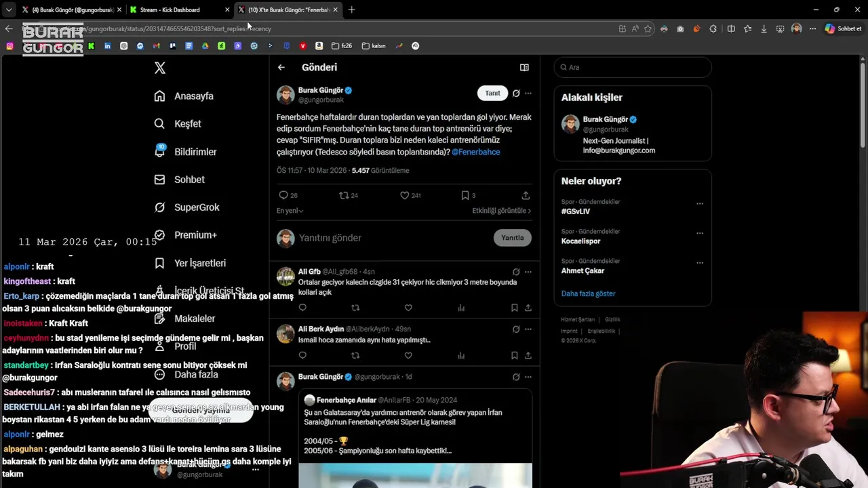Open Grok icon on main post

pyautogui.click(x=516, y=93)
